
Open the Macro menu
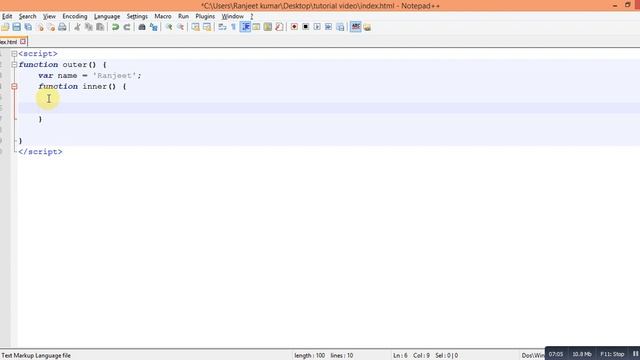(x=162, y=16)
